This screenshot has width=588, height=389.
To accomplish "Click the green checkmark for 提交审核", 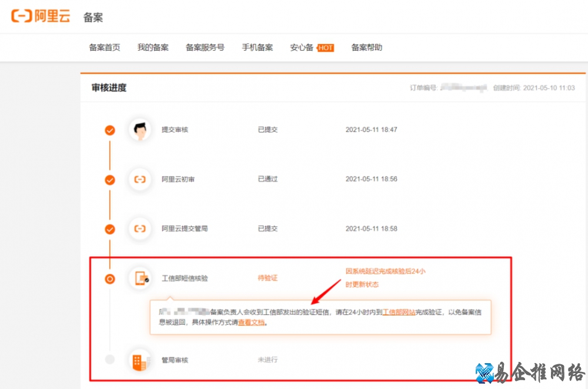I will 109,130.
